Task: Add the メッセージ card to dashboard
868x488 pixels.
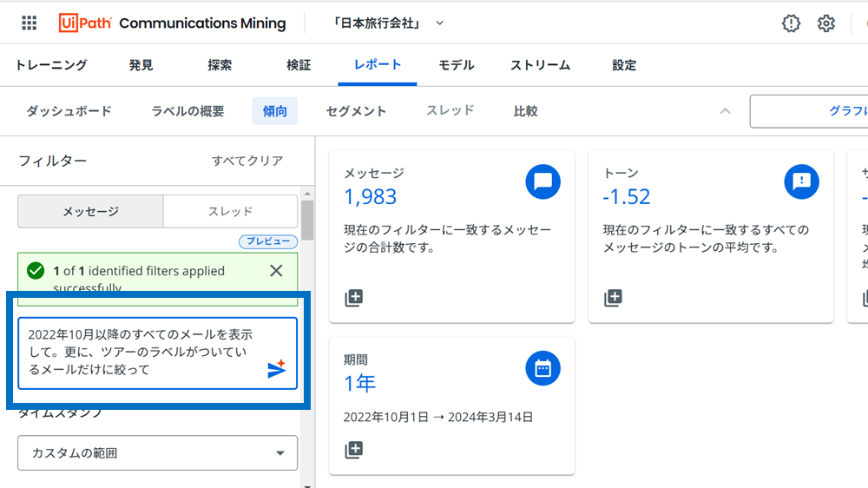Action: [353, 298]
